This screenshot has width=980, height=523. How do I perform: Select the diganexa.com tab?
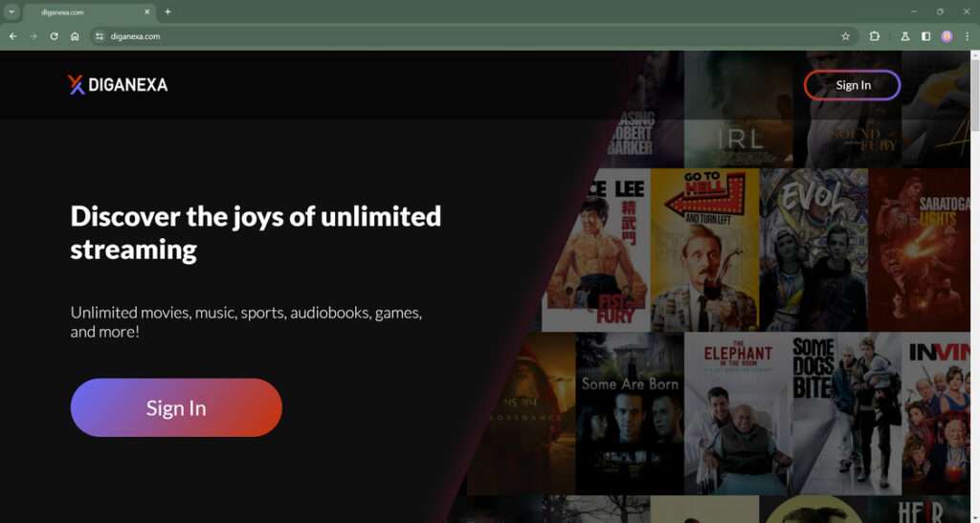89,11
